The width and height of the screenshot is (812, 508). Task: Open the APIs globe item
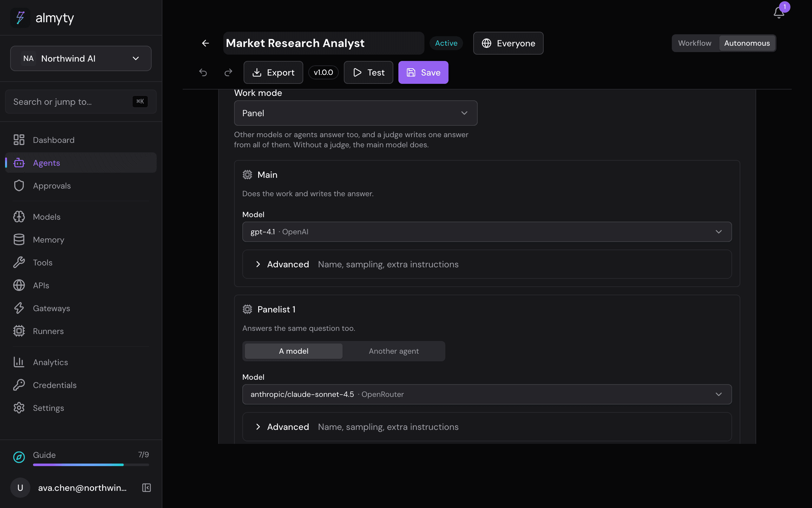[81, 285]
